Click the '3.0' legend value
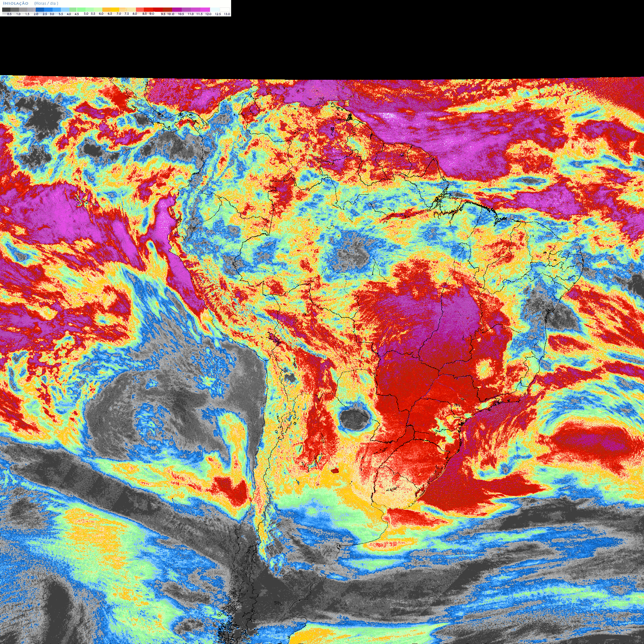The height and width of the screenshot is (644, 644). coord(52,14)
